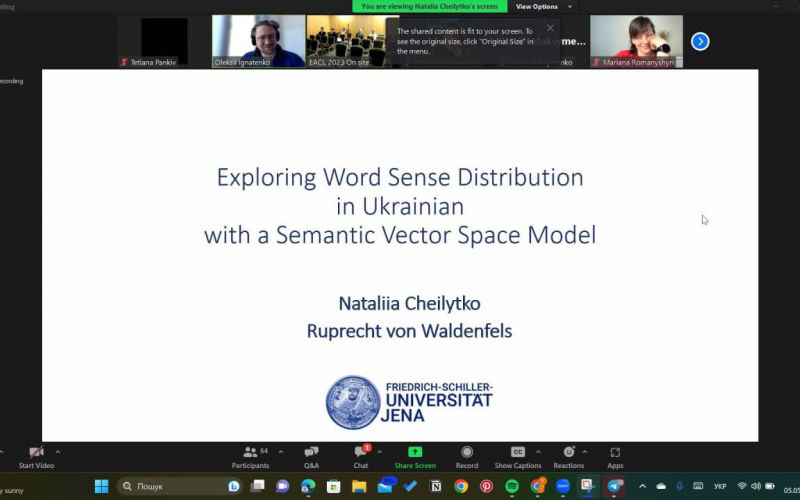800x500 pixels.
Task: Launch Microsoft Edge from the taskbar
Action: [308, 486]
